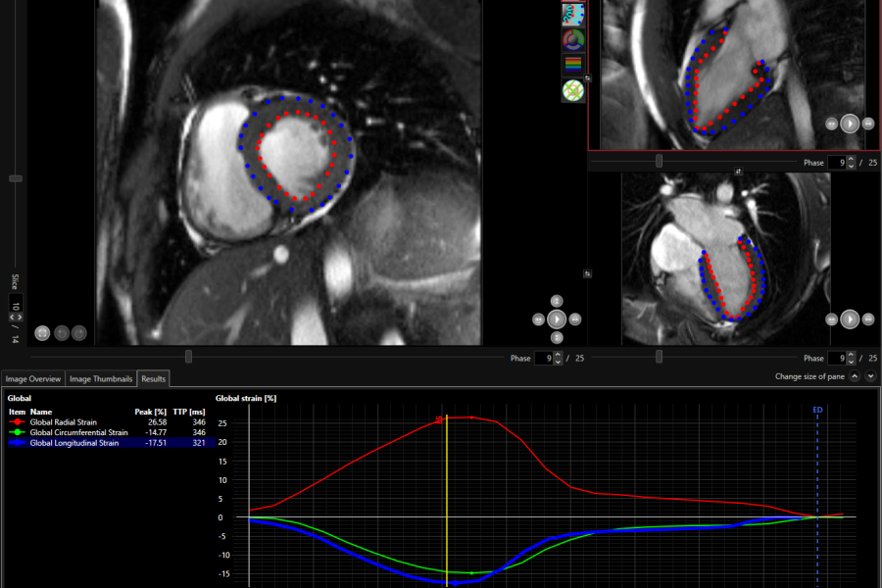Select the Global Circumferential Strain row
Screen dimensions: 882x588
78,432
